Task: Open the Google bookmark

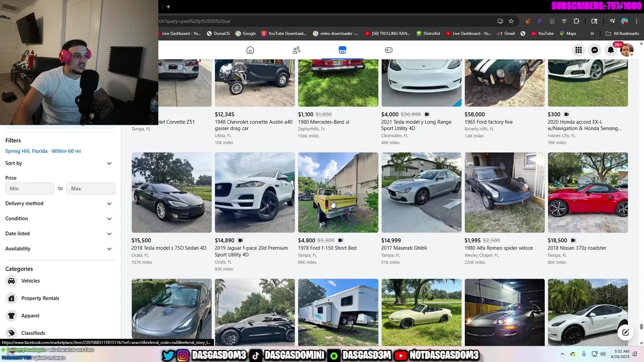Action: [245, 34]
